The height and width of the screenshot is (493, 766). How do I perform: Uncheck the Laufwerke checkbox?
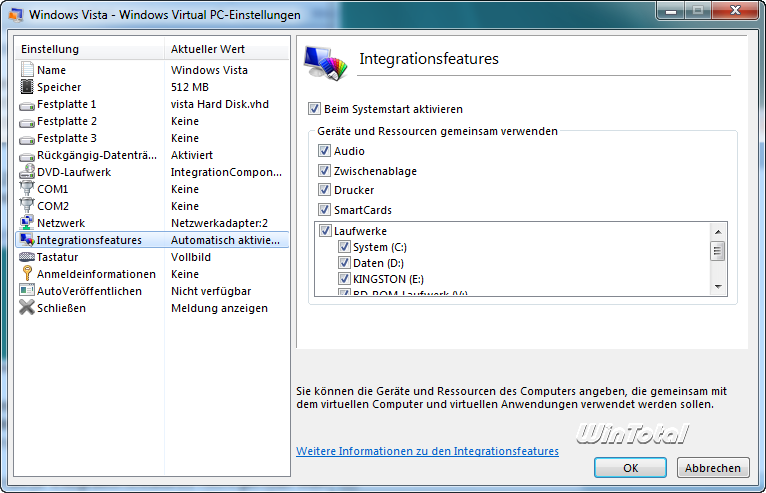325,231
